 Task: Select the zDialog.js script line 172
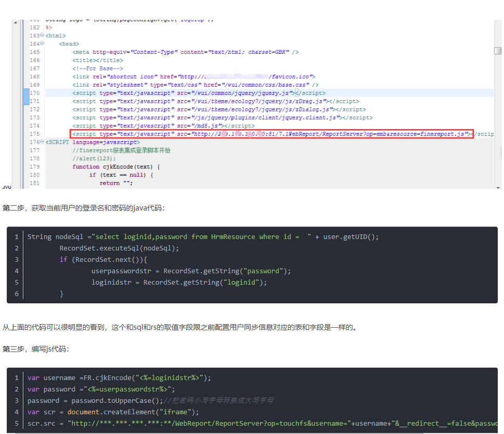[x=219, y=109]
